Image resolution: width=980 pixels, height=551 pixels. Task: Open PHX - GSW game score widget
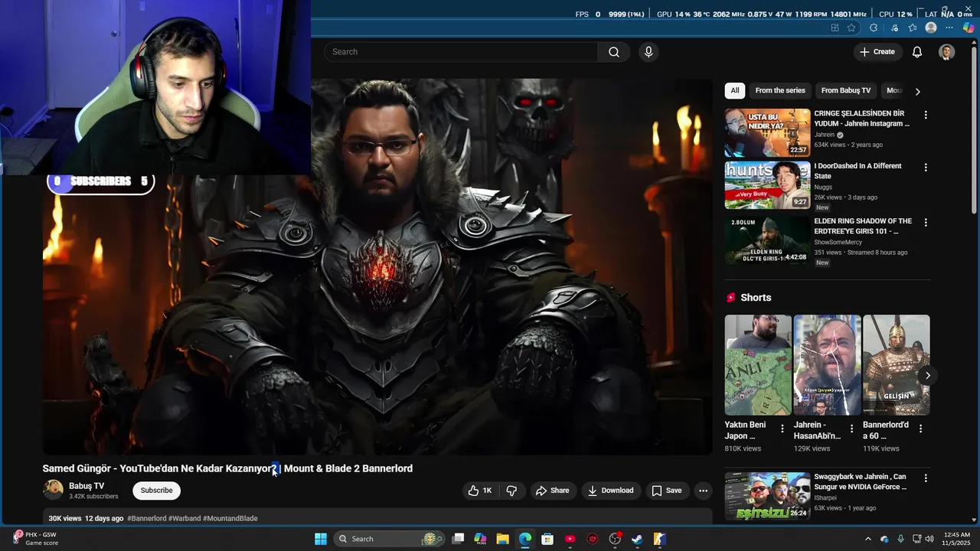coord(35,539)
